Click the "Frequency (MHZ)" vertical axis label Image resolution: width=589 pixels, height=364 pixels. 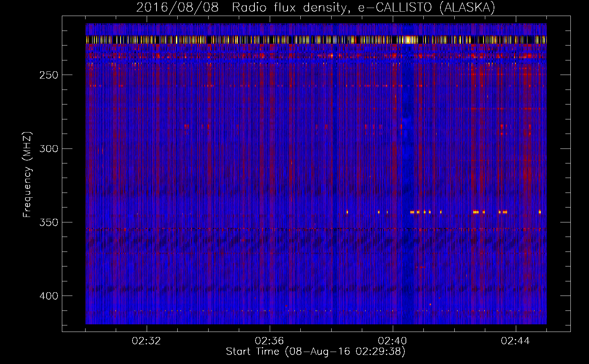pos(27,174)
